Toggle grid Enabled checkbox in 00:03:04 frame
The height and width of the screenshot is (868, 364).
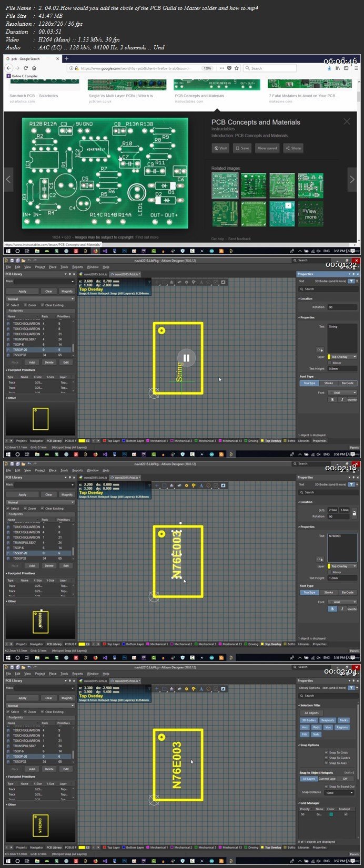click(345, 814)
